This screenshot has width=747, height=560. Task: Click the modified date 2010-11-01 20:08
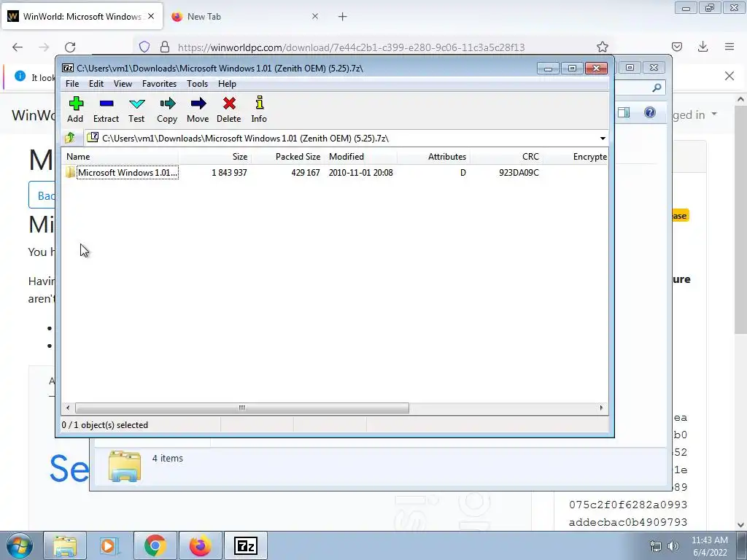click(x=360, y=172)
